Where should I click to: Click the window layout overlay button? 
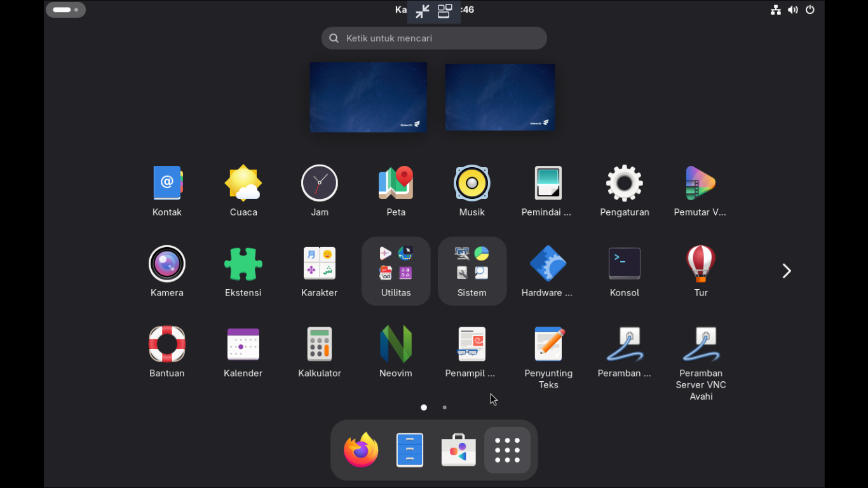point(445,11)
